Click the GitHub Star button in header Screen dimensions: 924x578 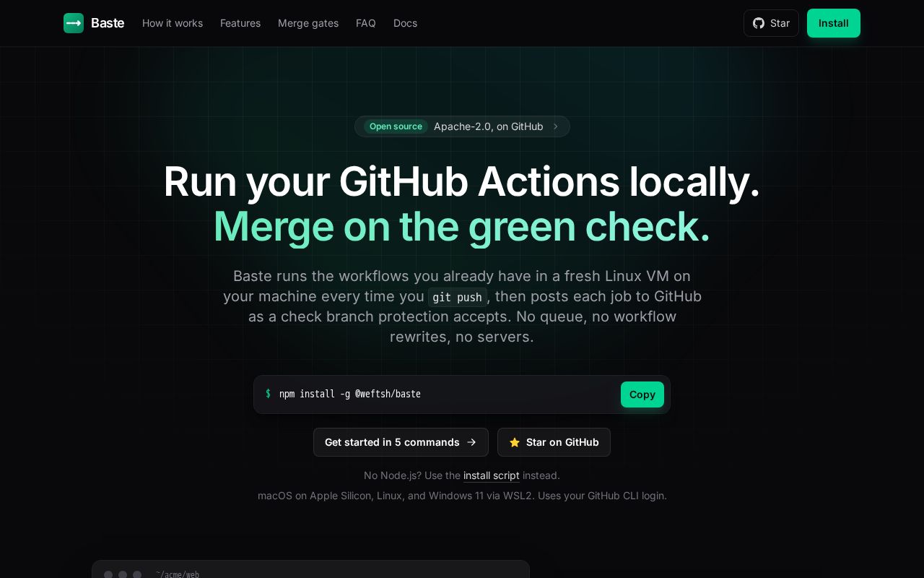click(x=771, y=23)
